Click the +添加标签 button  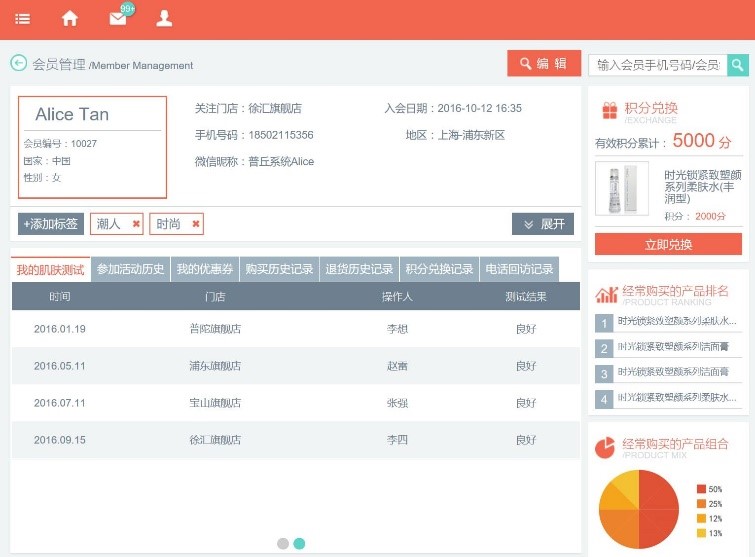click(51, 224)
